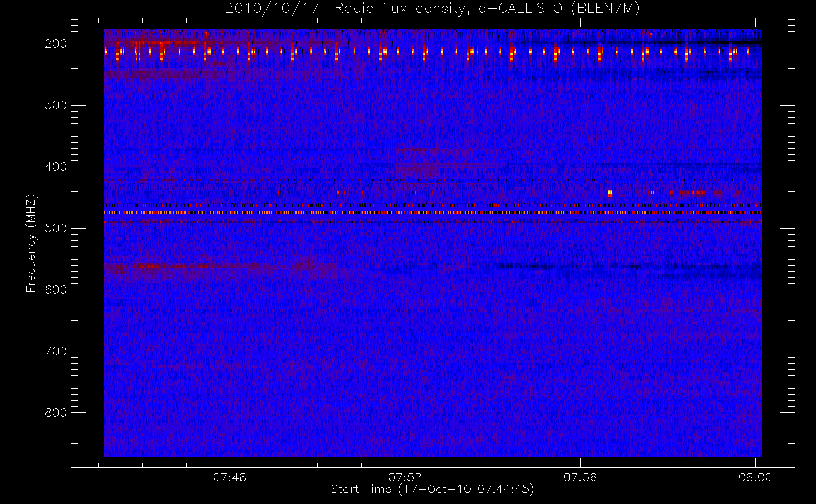Click the 200 frequency tick label
Screen dimensions: 816x504
(56, 44)
